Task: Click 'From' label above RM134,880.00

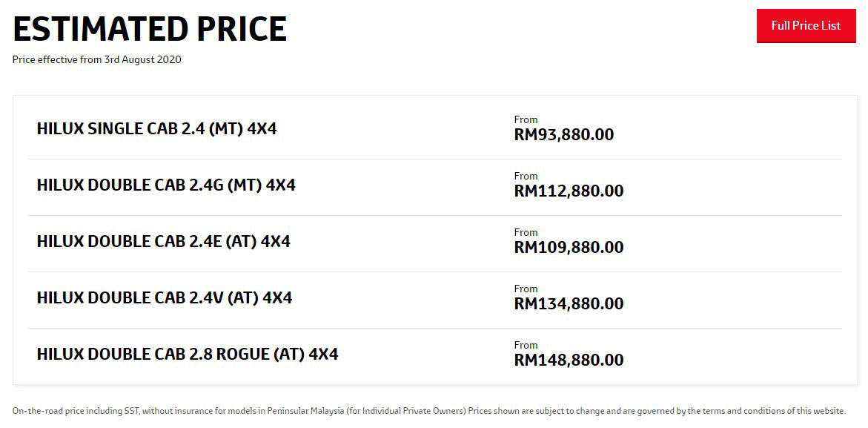Action: (x=526, y=289)
